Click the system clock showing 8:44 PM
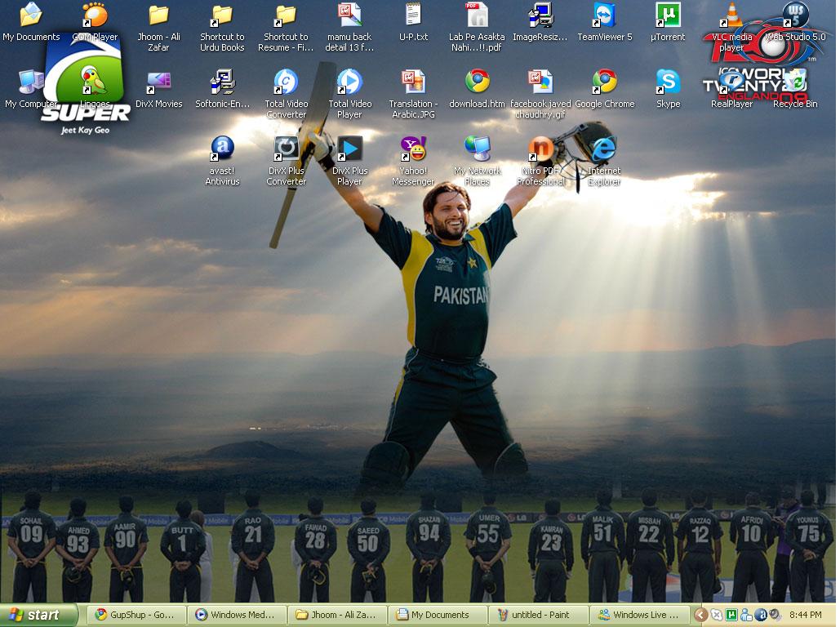The width and height of the screenshot is (840, 627). [805, 615]
